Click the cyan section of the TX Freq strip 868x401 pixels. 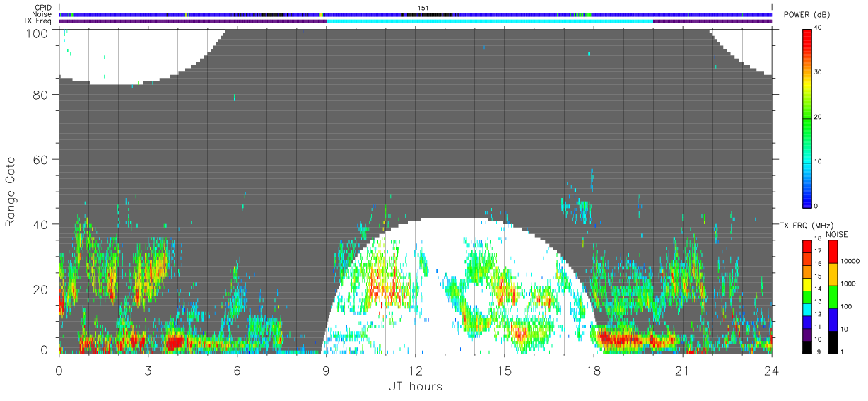490,21
